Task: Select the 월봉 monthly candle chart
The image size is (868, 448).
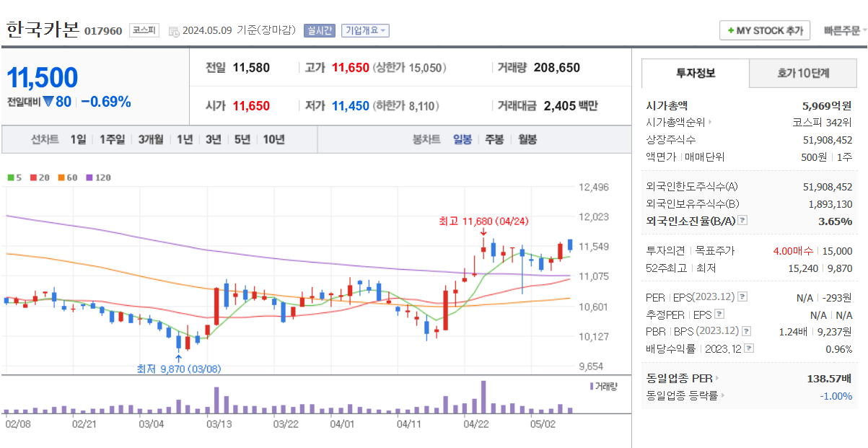Action: (x=527, y=139)
